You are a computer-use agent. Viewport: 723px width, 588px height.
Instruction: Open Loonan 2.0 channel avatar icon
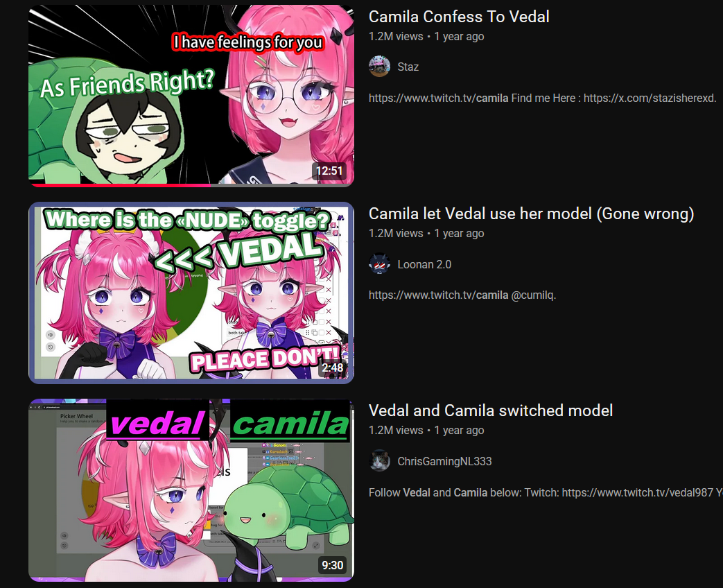(x=379, y=264)
